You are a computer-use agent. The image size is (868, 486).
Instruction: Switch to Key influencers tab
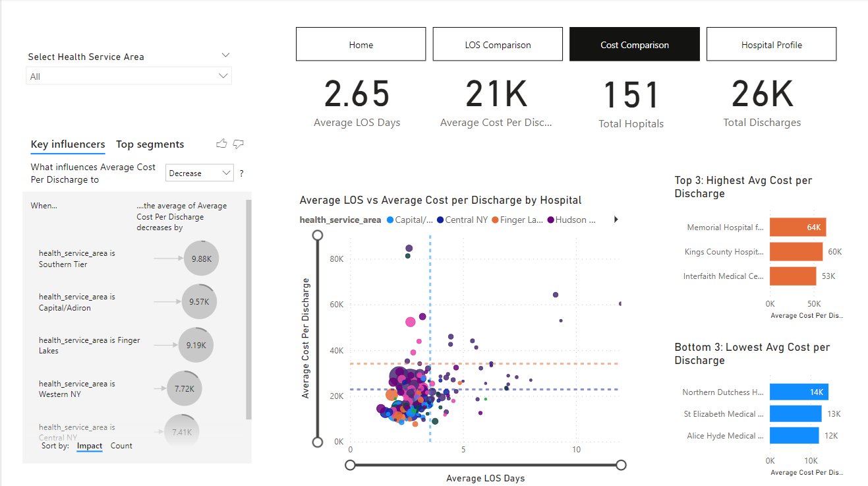click(x=68, y=144)
